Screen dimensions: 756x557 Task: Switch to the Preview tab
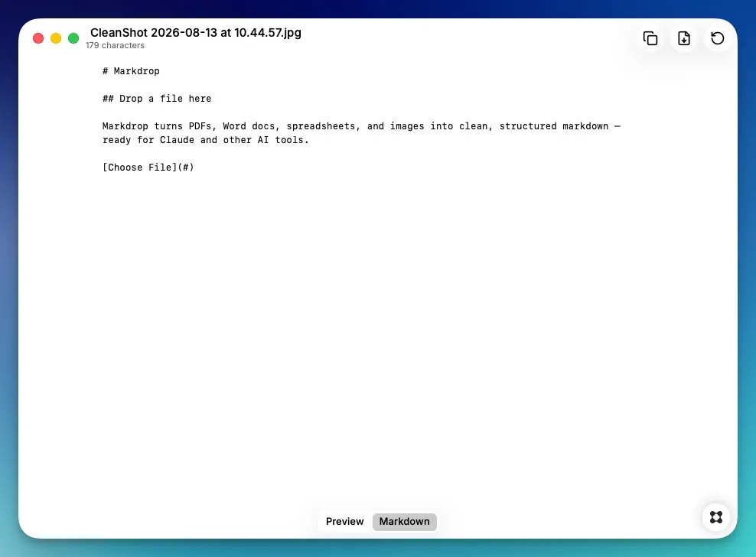(x=345, y=521)
